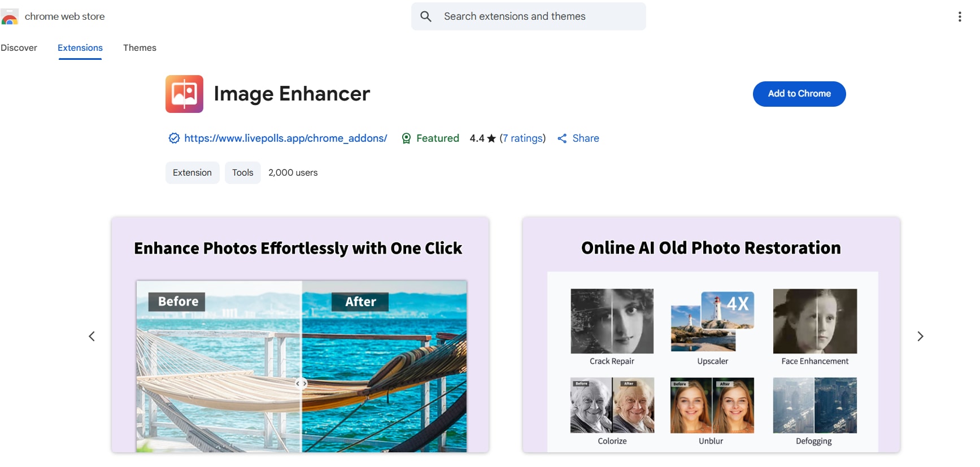This screenshot has width=980, height=467.
Task: Click the Unblur caption
Action: click(711, 441)
